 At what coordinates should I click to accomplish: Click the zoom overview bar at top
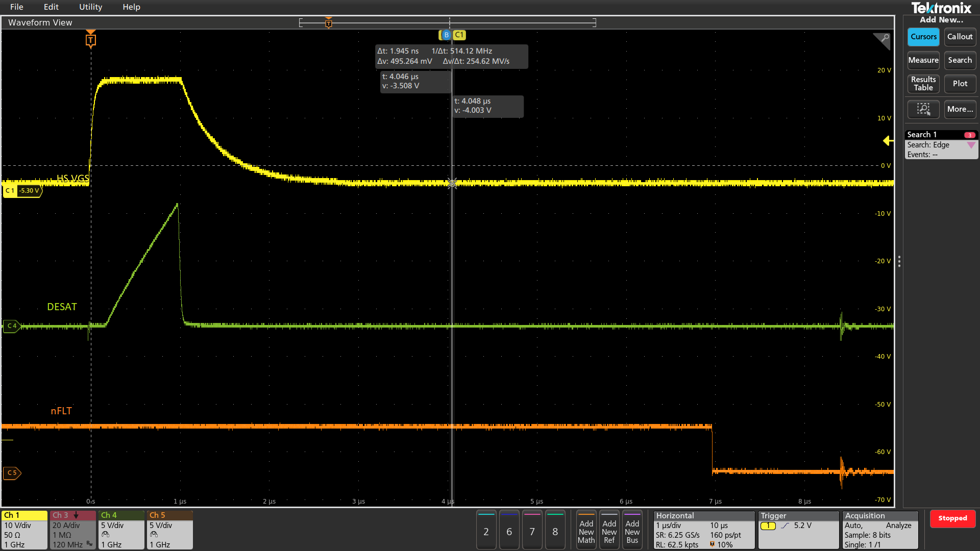coord(447,22)
